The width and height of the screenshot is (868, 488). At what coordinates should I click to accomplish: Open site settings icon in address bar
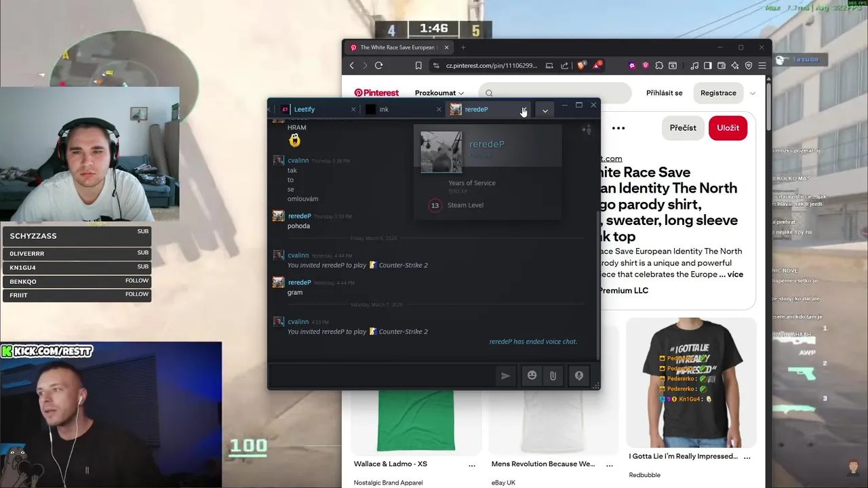point(435,66)
